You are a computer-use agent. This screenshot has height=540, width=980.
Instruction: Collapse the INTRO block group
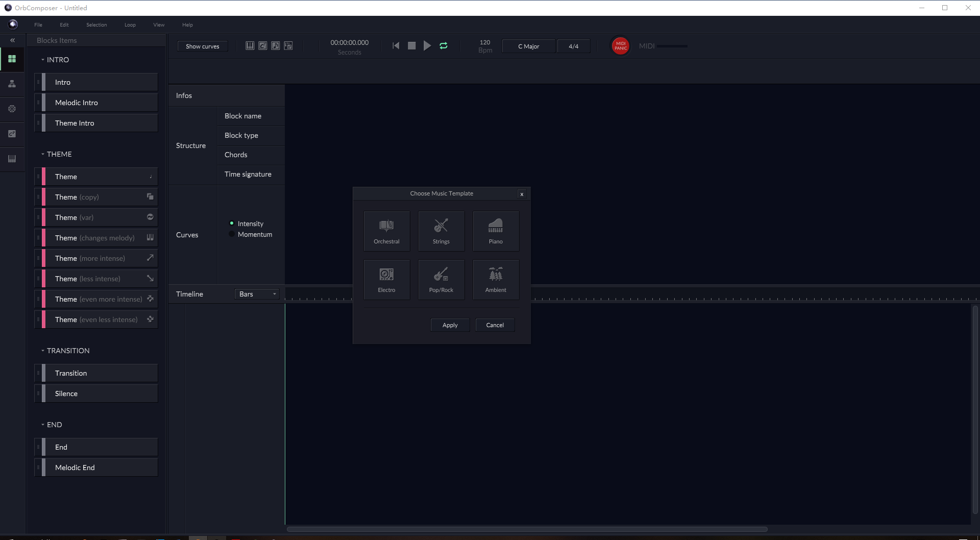tap(43, 60)
